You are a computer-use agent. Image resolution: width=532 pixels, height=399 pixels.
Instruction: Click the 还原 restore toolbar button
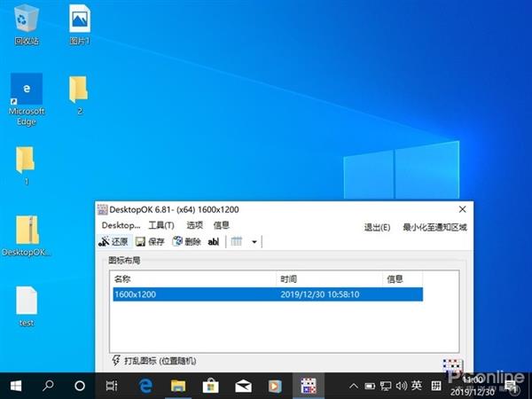(113, 241)
